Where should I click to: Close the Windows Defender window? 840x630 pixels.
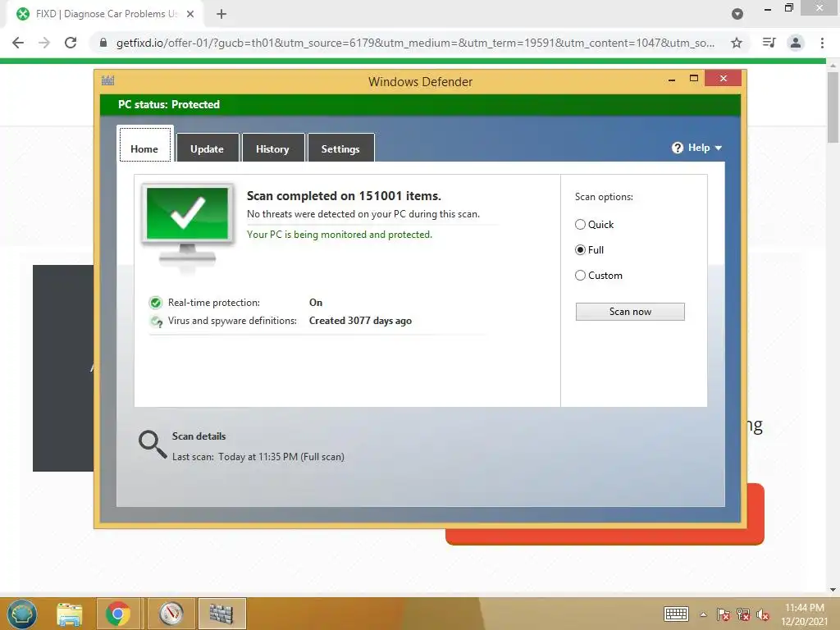[x=724, y=78]
